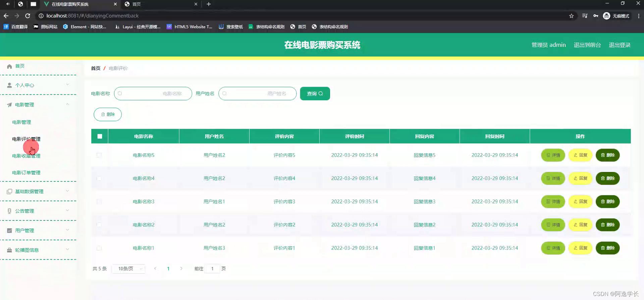This screenshot has height=300, width=644.
Task: Click 回复 for 电影名称4 row
Action: point(580,178)
